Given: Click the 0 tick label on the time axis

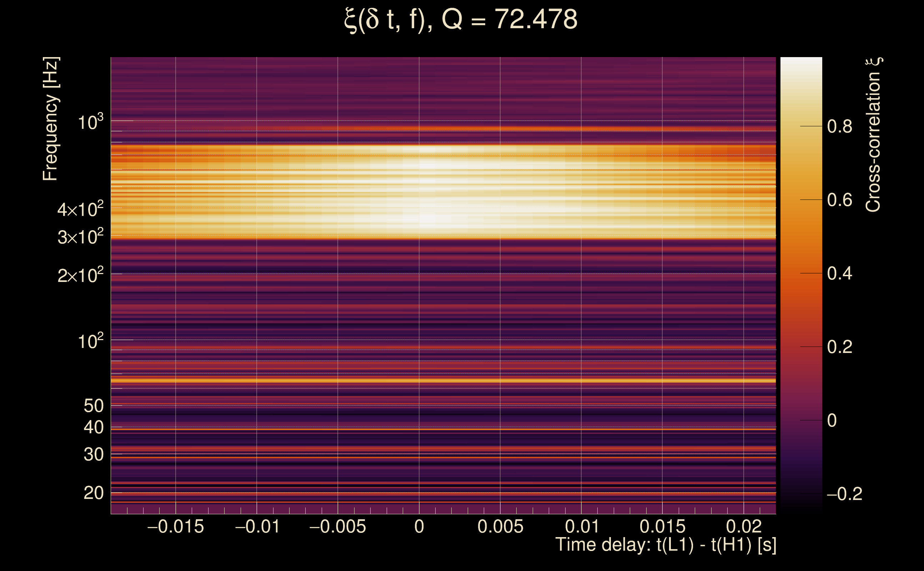Looking at the screenshot, I should click(419, 526).
